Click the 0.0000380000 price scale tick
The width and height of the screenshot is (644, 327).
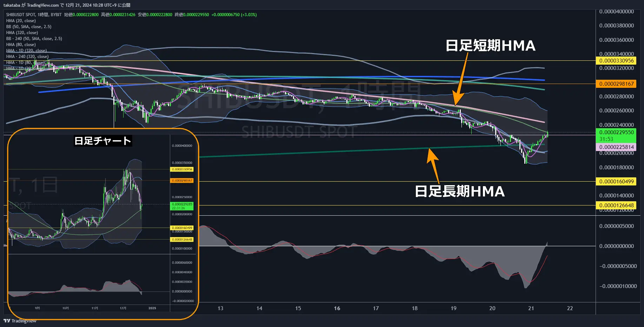pyautogui.click(x=616, y=26)
